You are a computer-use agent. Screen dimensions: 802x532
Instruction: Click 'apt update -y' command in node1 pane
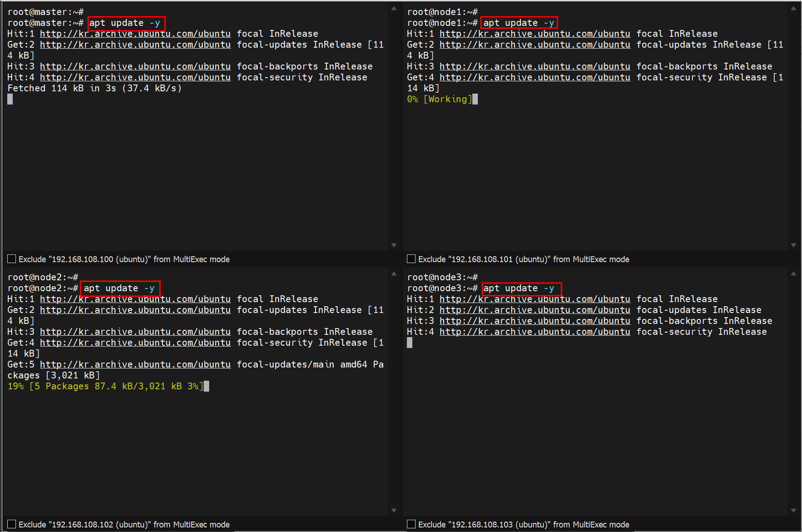tap(519, 23)
